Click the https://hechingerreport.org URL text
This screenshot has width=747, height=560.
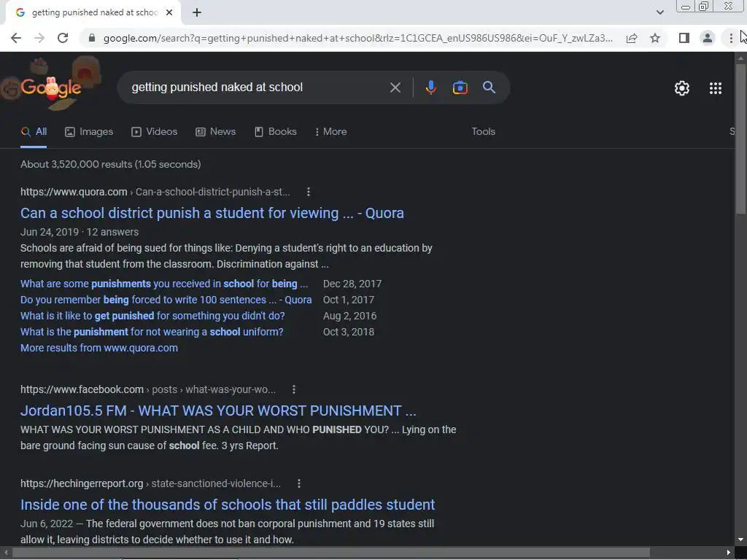click(82, 483)
